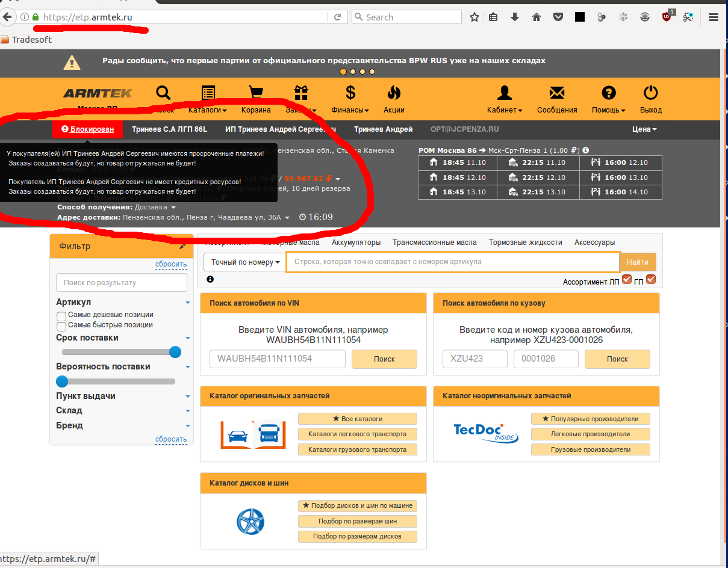This screenshot has width=728, height=568.
Task: Expand the Бренд filter section
Action: pos(188,426)
